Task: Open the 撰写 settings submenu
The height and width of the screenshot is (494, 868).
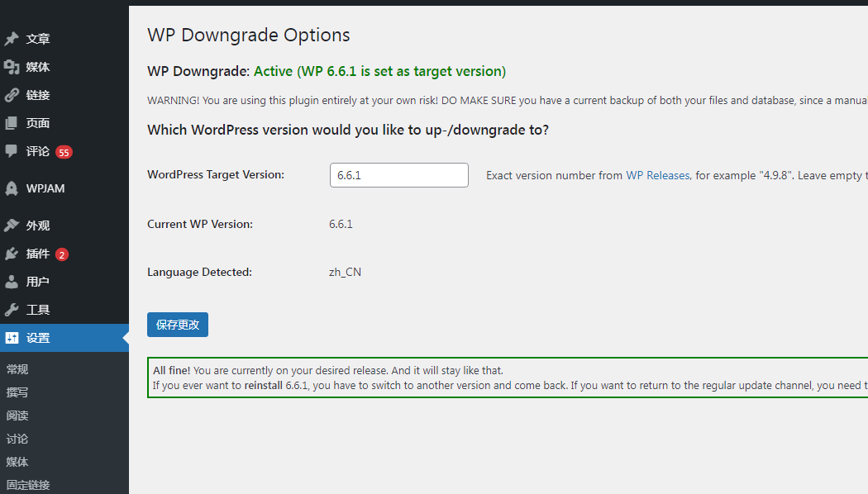Action: tap(17, 392)
